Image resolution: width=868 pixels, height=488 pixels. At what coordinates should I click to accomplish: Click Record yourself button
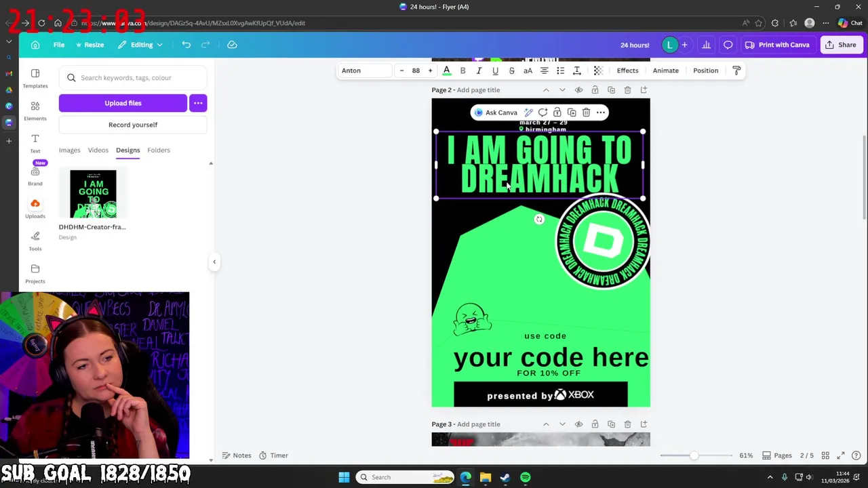(x=133, y=125)
